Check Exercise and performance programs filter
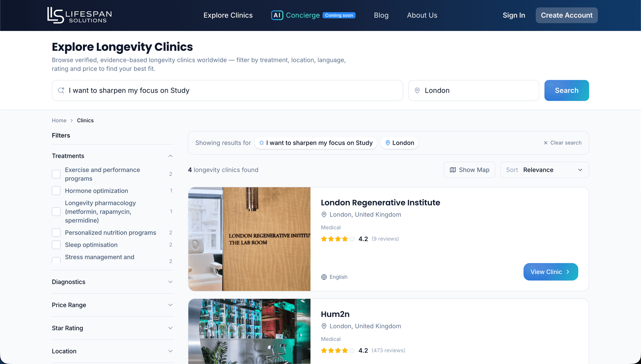This screenshot has width=641, height=364. (x=56, y=174)
